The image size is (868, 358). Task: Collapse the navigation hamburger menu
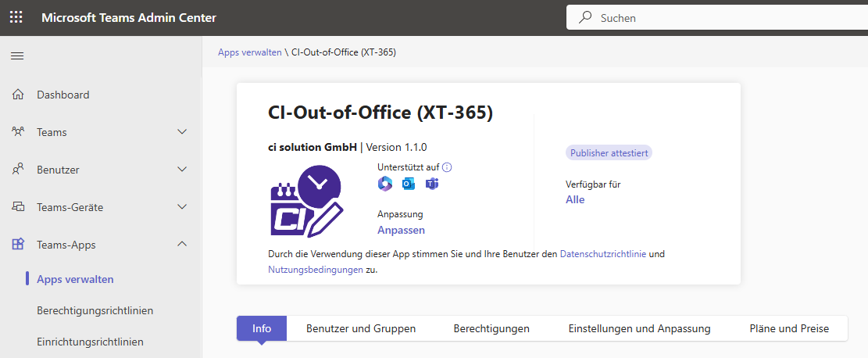pos(17,55)
